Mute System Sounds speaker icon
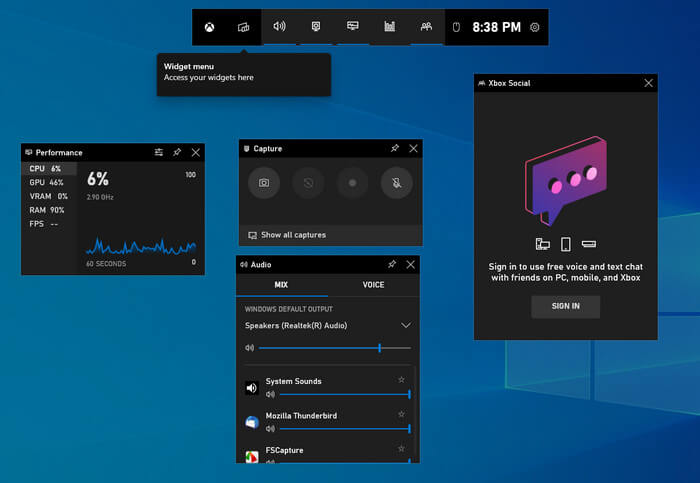The width and height of the screenshot is (700, 483). point(252,388)
